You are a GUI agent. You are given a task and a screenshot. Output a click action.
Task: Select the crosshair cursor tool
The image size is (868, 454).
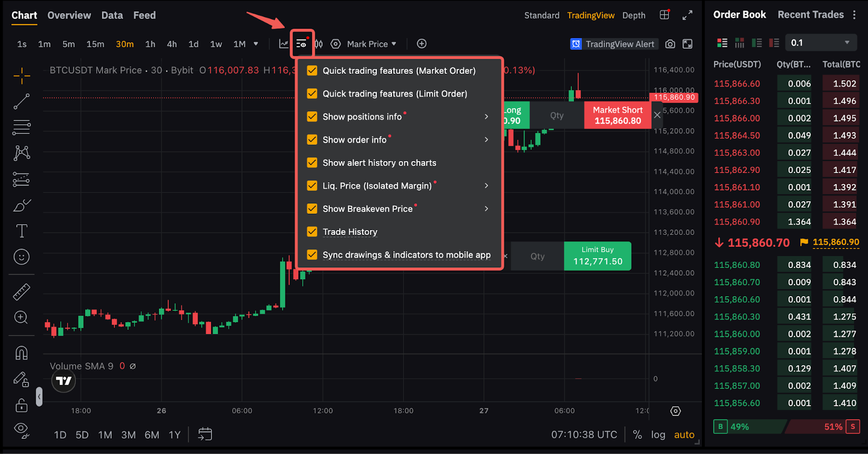[x=22, y=76]
